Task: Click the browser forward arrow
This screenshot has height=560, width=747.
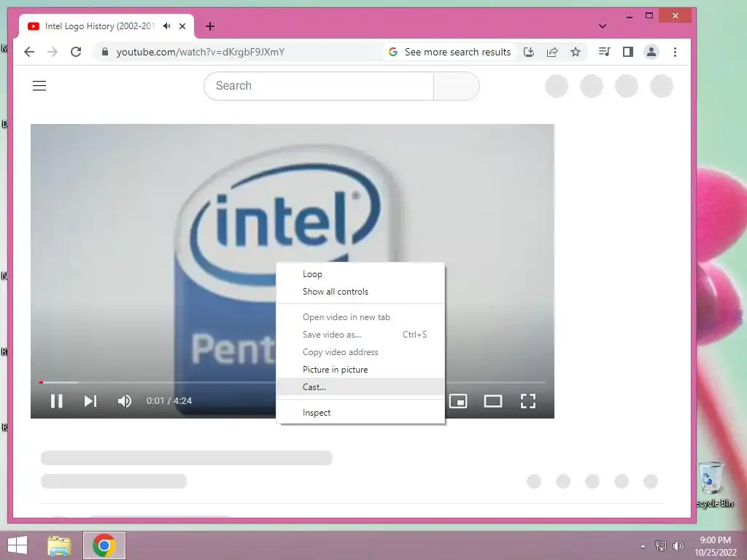Action: coord(53,52)
